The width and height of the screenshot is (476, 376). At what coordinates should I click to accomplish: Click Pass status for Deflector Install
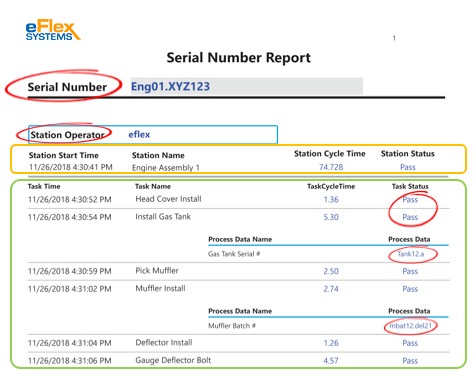pos(410,343)
